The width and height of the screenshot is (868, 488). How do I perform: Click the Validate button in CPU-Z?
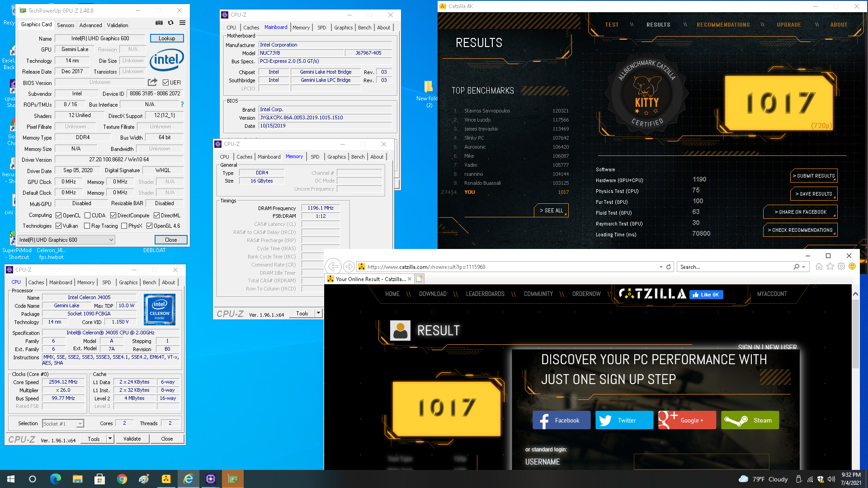pyautogui.click(x=132, y=439)
